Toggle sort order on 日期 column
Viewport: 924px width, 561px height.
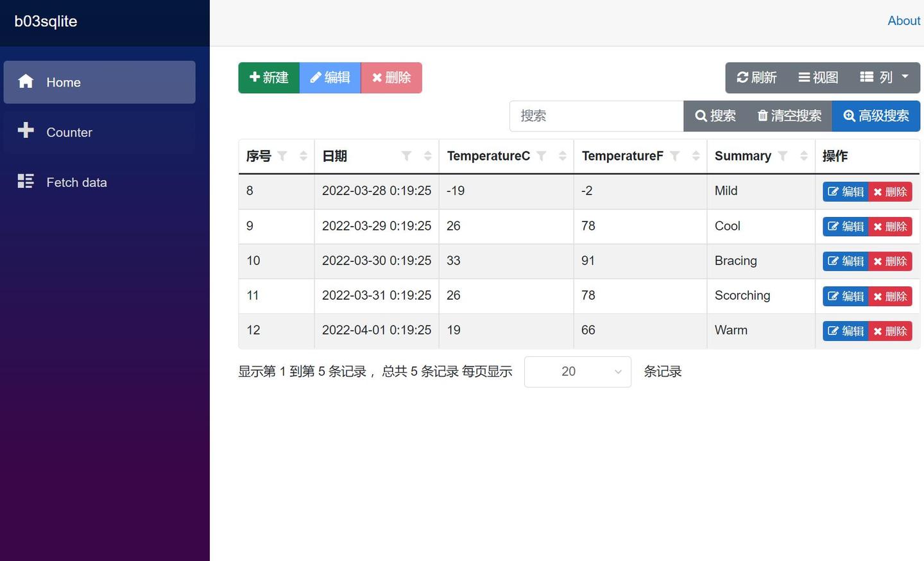pos(427,155)
